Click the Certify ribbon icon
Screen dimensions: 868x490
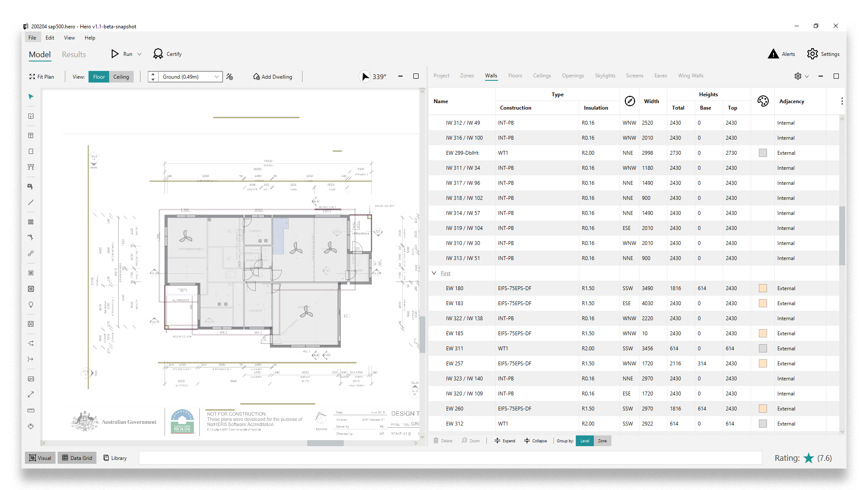158,54
